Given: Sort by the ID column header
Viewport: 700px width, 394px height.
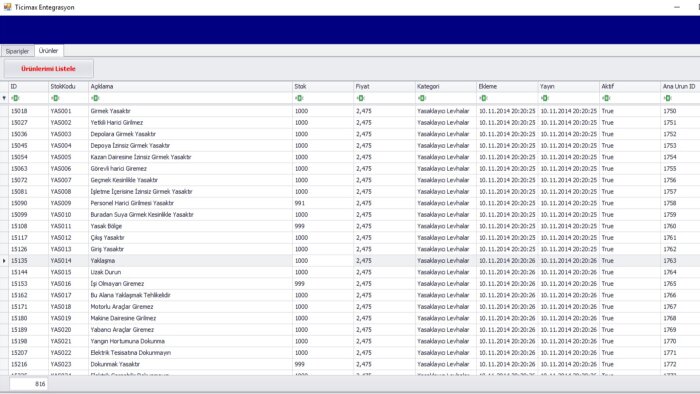Looking at the screenshot, I should pyautogui.click(x=29, y=87).
